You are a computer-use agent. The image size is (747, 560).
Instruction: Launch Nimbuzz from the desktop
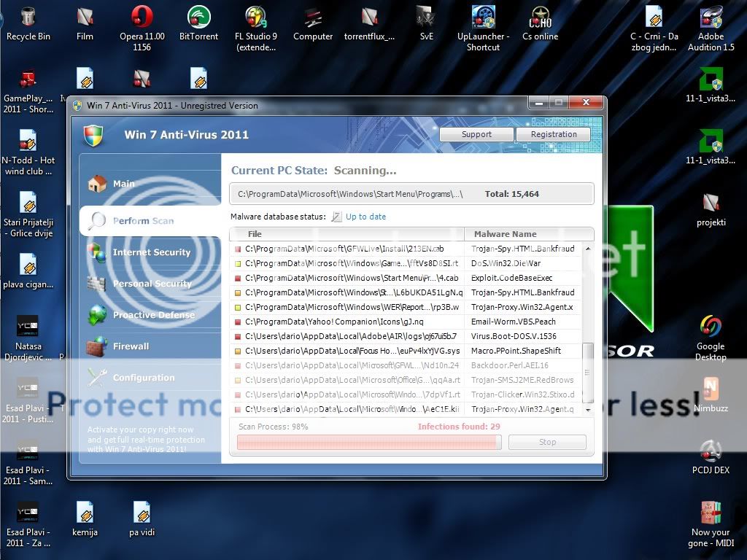pyautogui.click(x=711, y=395)
